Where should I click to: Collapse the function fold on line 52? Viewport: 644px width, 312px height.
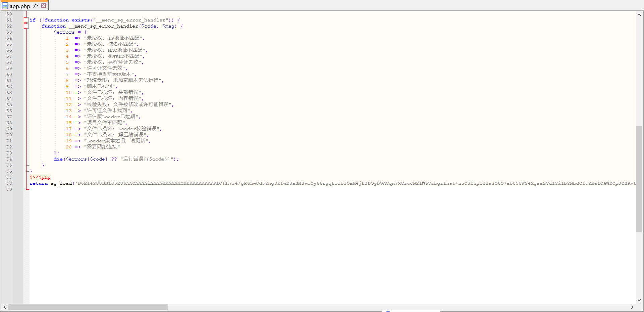point(26,26)
